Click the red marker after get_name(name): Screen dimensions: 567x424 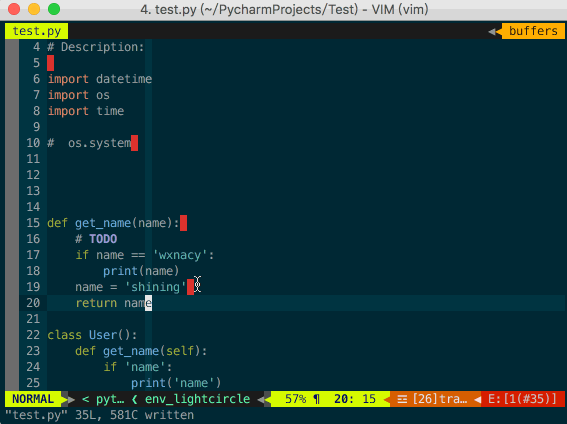183,223
